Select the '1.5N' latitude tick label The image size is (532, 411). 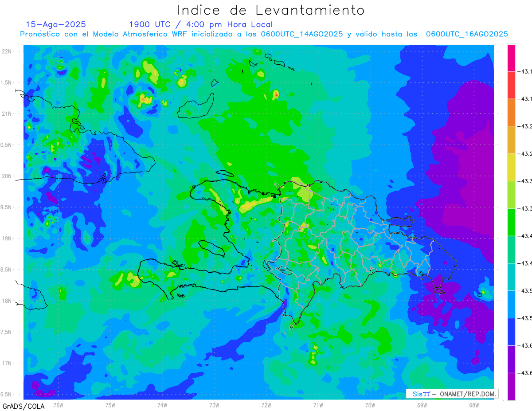point(7,82)
